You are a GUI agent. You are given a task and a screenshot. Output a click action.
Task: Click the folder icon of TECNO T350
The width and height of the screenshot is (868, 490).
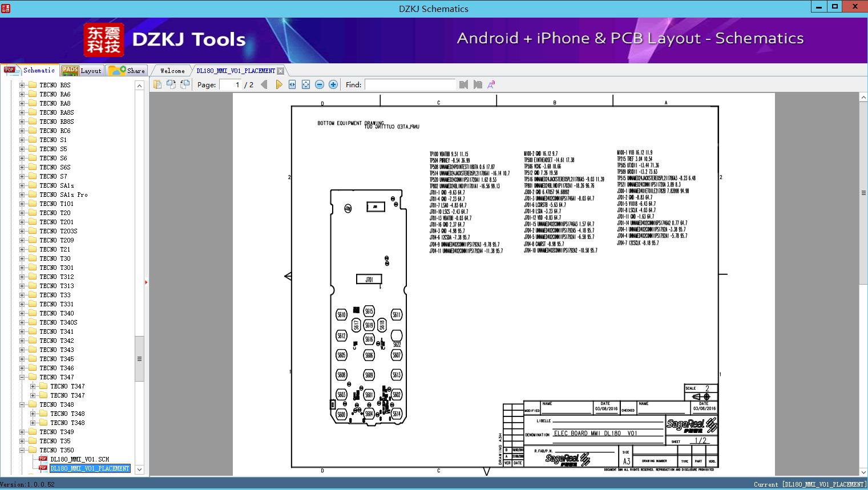click(33, 450)
